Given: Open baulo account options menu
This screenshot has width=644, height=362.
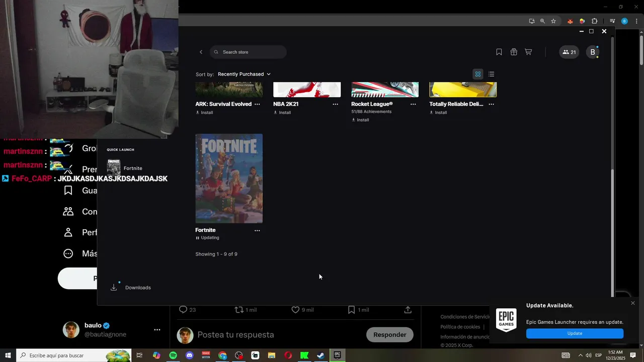Looking at the screenshot, I should coord(157,330).
